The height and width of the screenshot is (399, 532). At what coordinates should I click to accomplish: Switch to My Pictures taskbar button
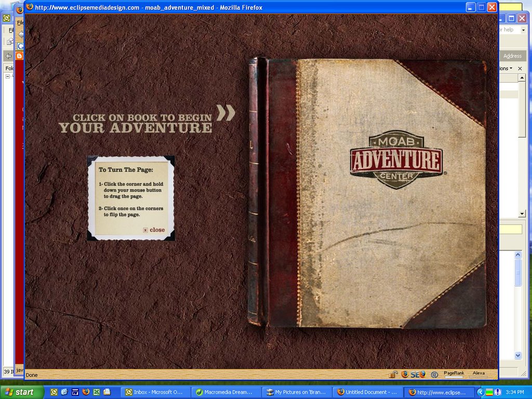(297, 392)
